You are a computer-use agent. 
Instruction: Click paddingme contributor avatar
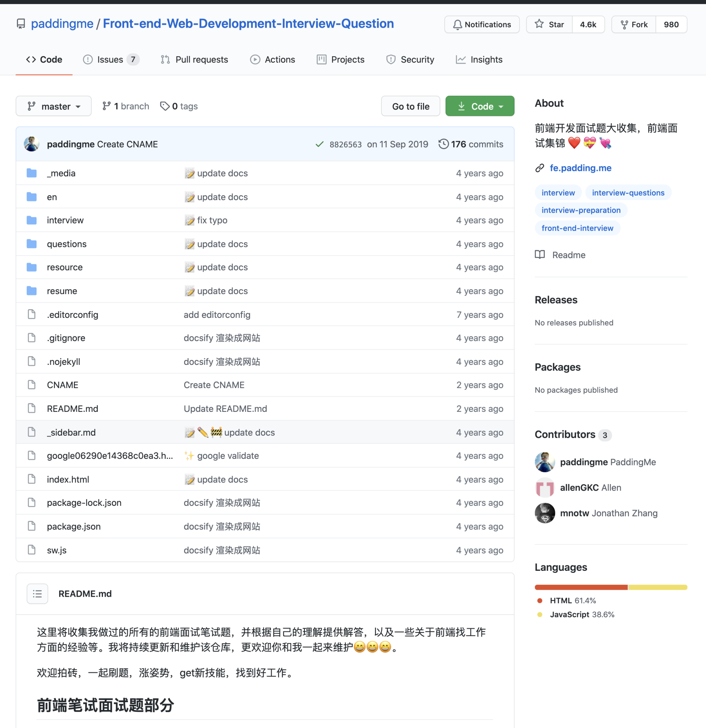tap(545, 462)
